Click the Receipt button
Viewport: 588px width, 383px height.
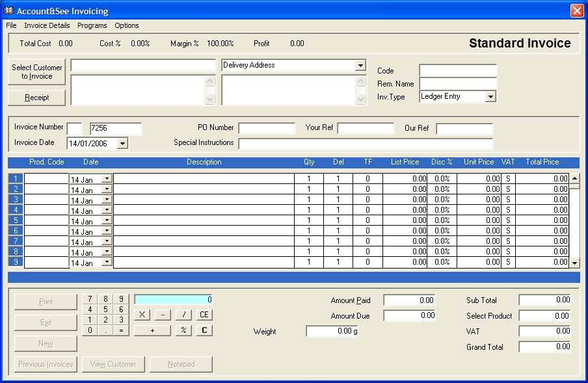click(x=36, y=98)
